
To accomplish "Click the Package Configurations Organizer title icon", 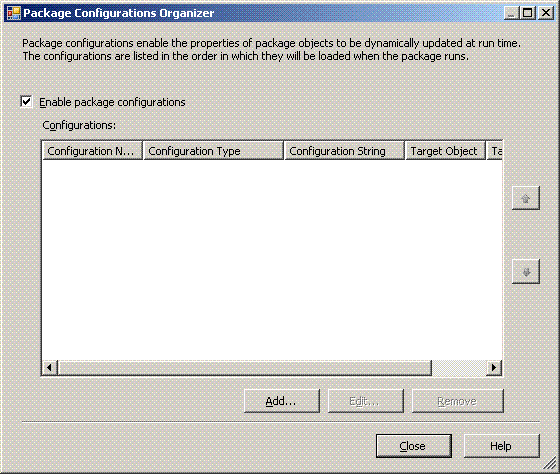I will [x=14, y=13].
